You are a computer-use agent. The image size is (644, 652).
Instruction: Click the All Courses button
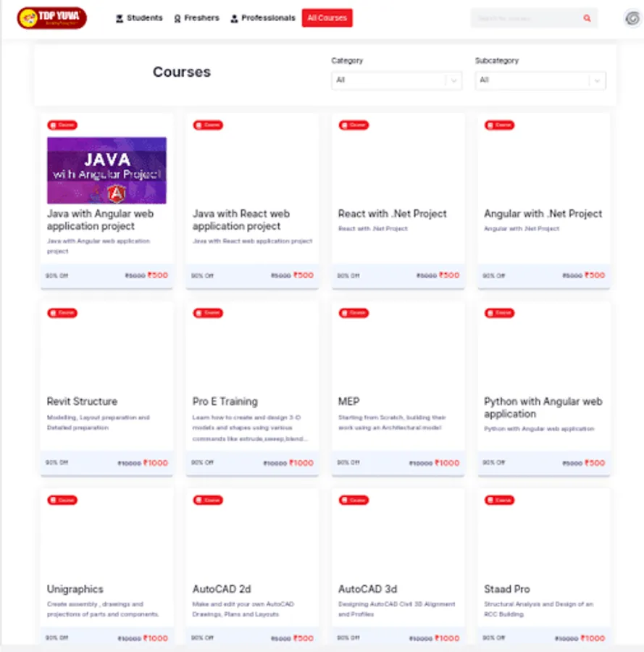click(327, 18)
